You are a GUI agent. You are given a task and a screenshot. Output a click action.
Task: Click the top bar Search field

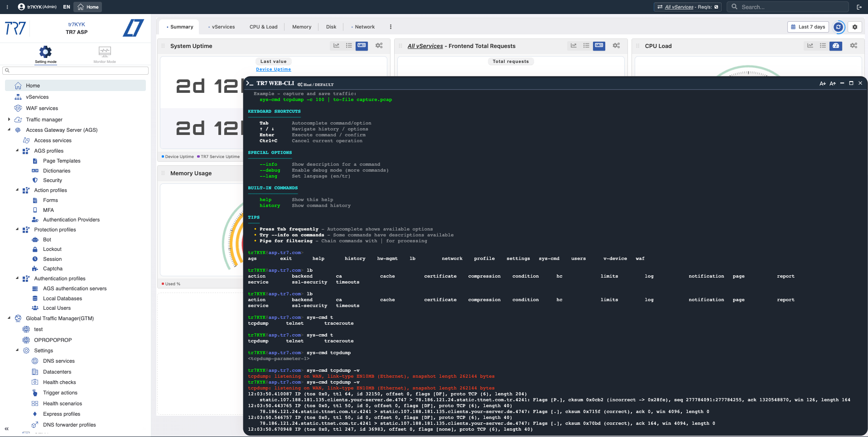click(x=788, y=7)
